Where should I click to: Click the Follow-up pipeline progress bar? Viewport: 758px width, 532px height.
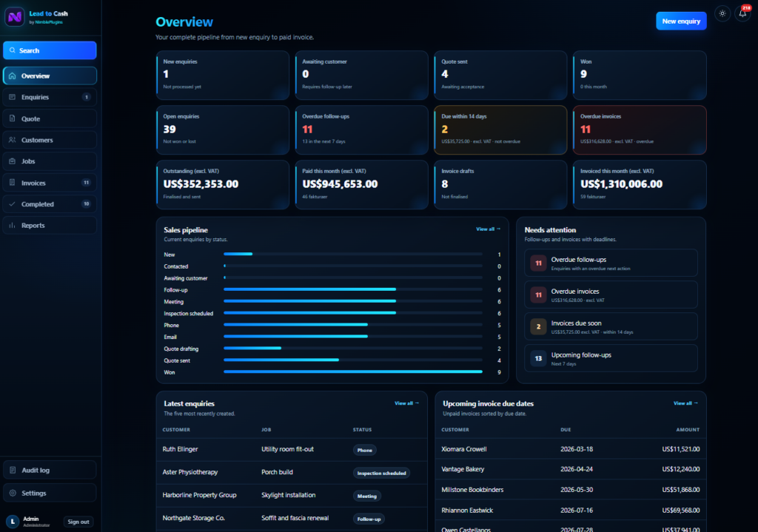tap(353, 289)
